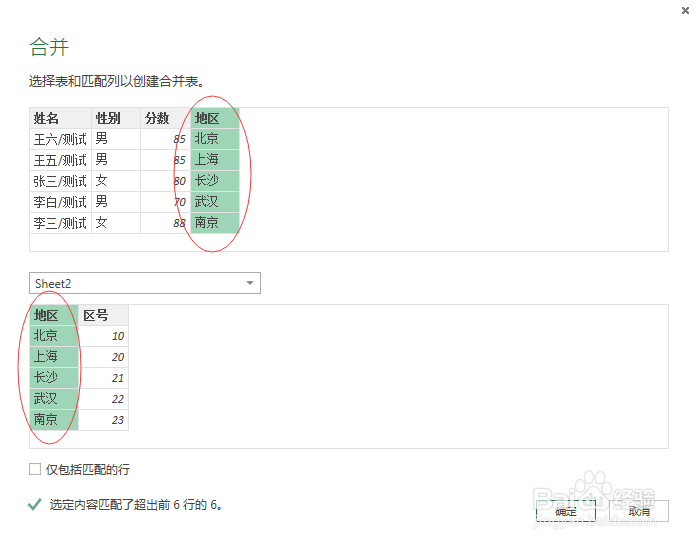Select 区号 column header in Sheet2 table
Viewport: 695px width, 545px height.
tap(103, 315)
